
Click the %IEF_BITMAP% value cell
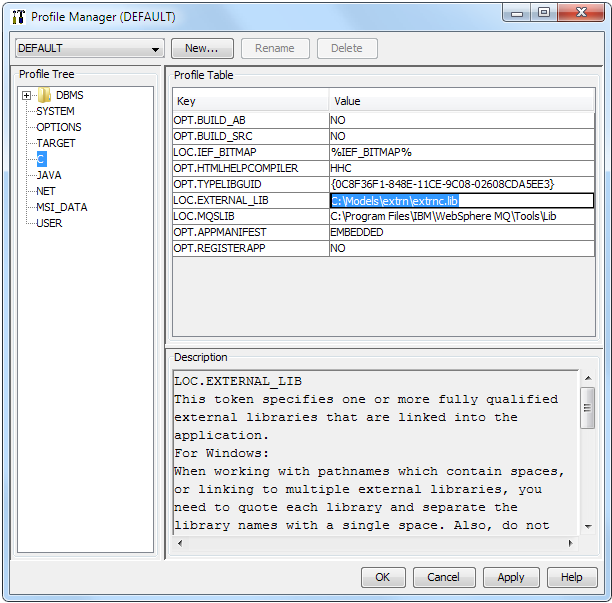click(x=462, y=152)
